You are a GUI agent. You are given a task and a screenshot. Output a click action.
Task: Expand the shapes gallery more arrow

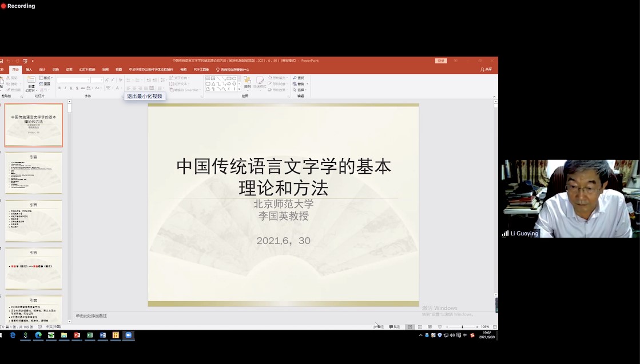(x=239, y=89)
